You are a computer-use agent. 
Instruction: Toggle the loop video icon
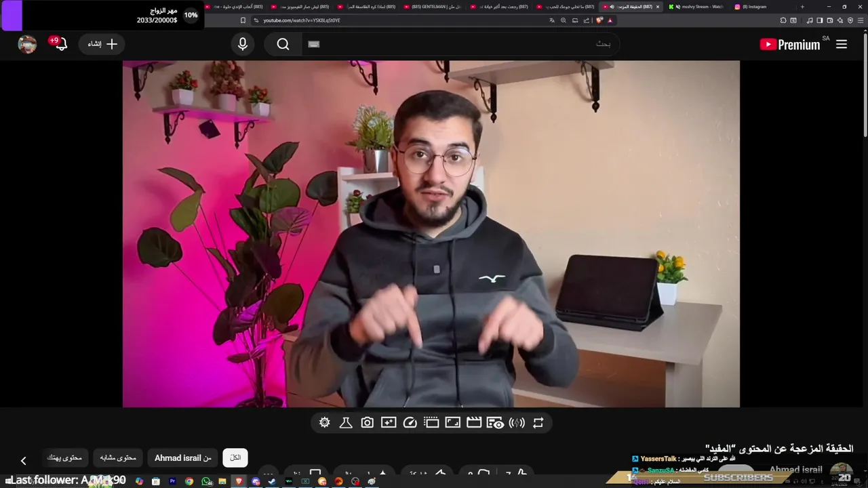(x=538, y=423)
